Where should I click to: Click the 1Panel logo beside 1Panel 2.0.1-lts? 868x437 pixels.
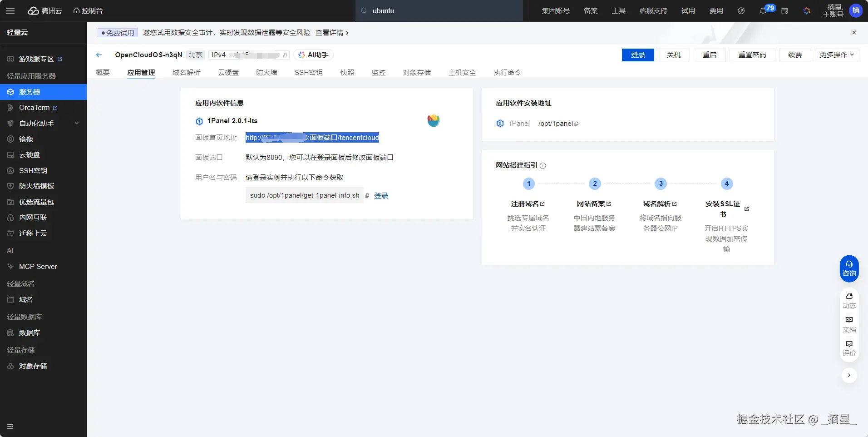pyautogui.click(x=199, y=121)
